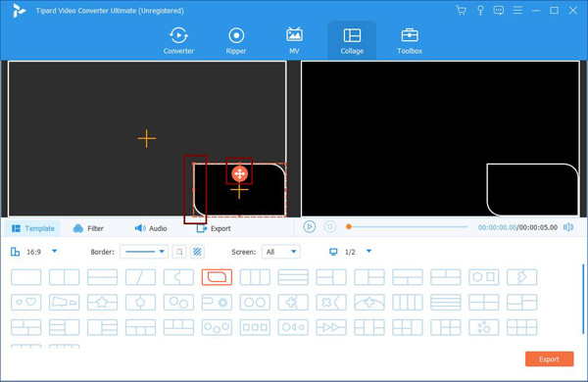Screen dimensions: 588x382
Task: Expand the 1/2 display dropdown
Action: tap(368, 251)
